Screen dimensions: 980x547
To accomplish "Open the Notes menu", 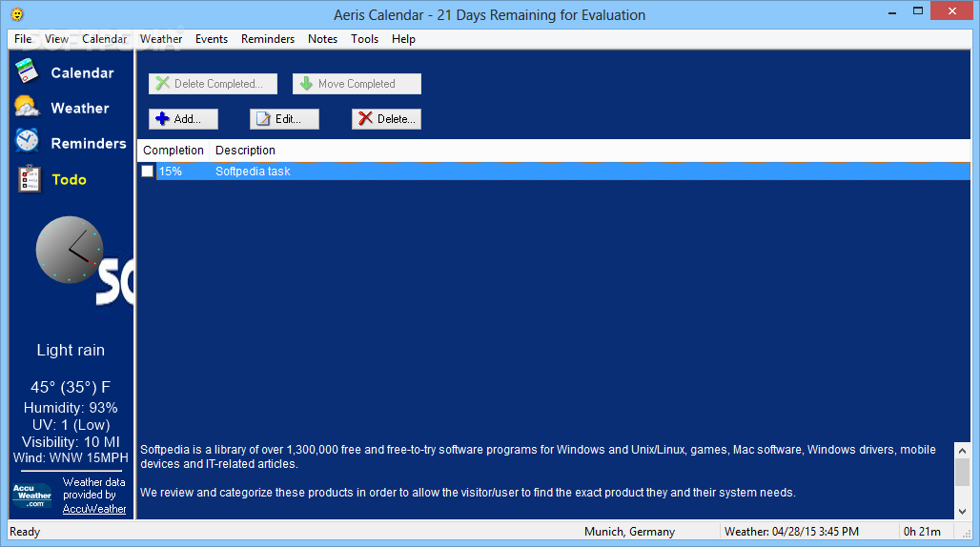I will point(322,39).
